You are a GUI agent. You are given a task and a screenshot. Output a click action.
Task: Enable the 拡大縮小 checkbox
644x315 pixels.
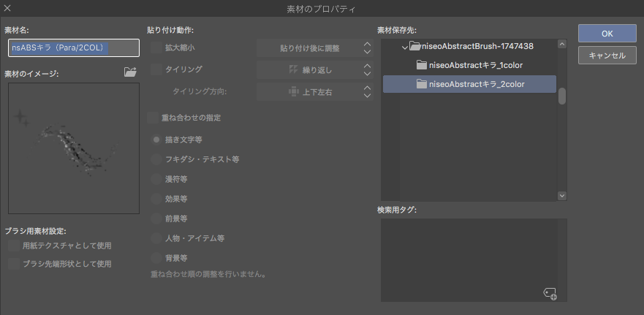(156, 48)
